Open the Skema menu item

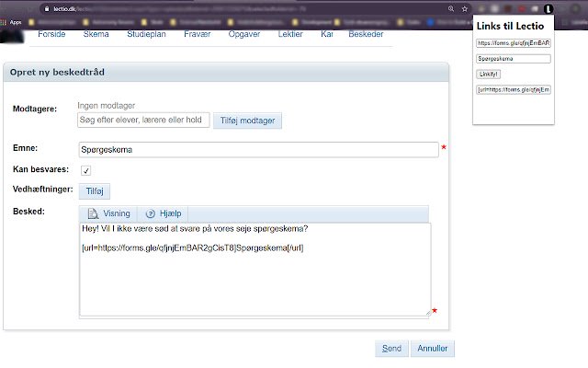pos(96,34)
